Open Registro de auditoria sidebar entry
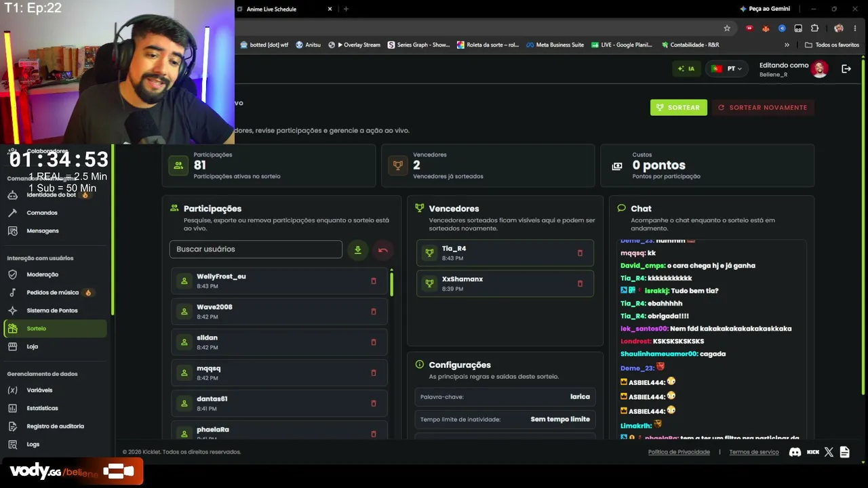The image size is (868, 488). click(54, 426)
